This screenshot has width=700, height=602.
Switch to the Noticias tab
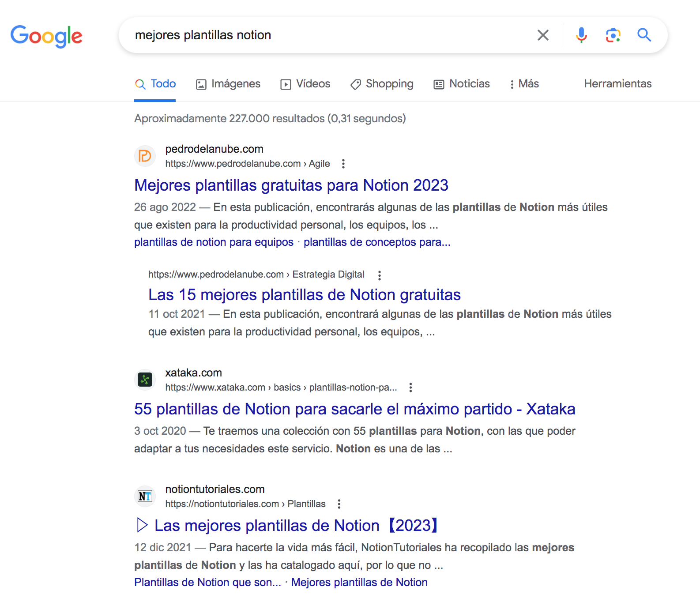click(x=462, y=84)
